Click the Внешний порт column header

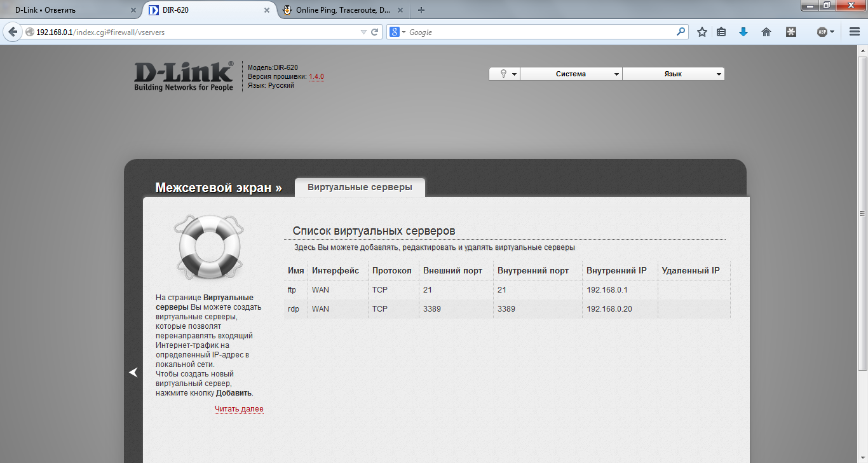(453, 270)
